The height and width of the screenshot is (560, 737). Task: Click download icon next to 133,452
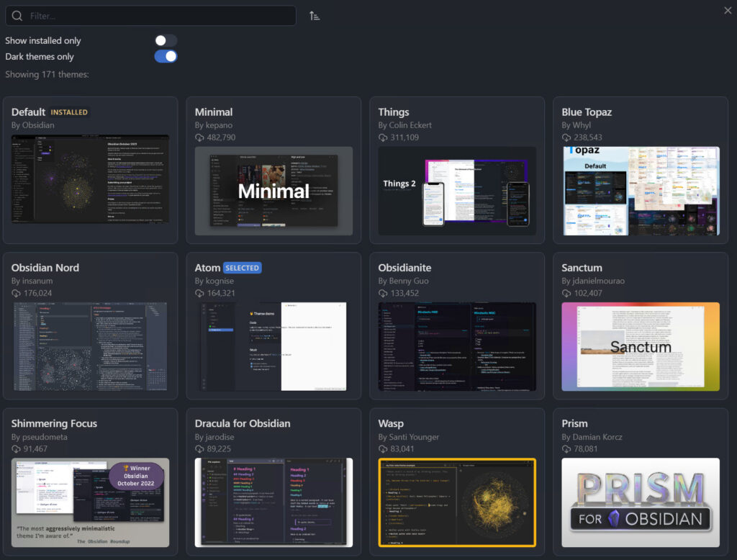383,294
